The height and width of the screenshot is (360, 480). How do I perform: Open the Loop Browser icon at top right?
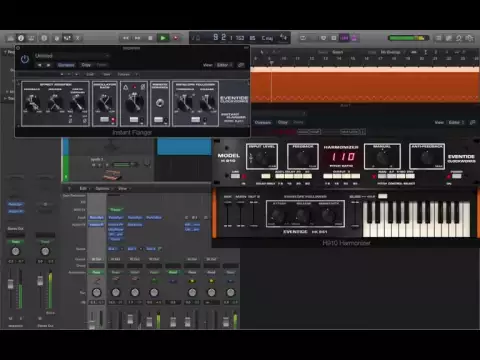click(459, 38)
